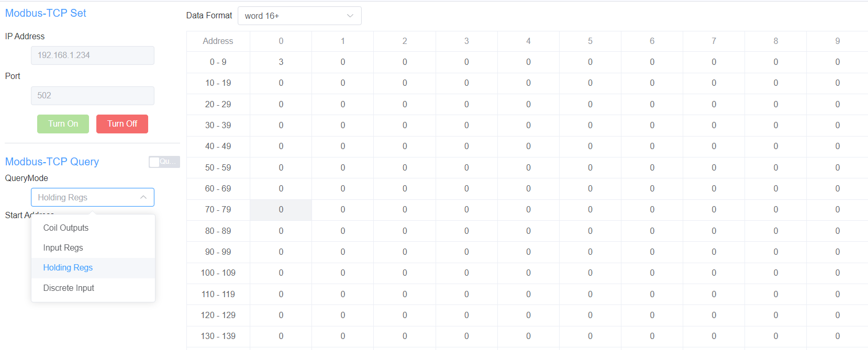Collapse the QueryMode dropdown arrow
Image resolution: width=868 pixels, height=350 pixels.
click(x=143, y=197)
